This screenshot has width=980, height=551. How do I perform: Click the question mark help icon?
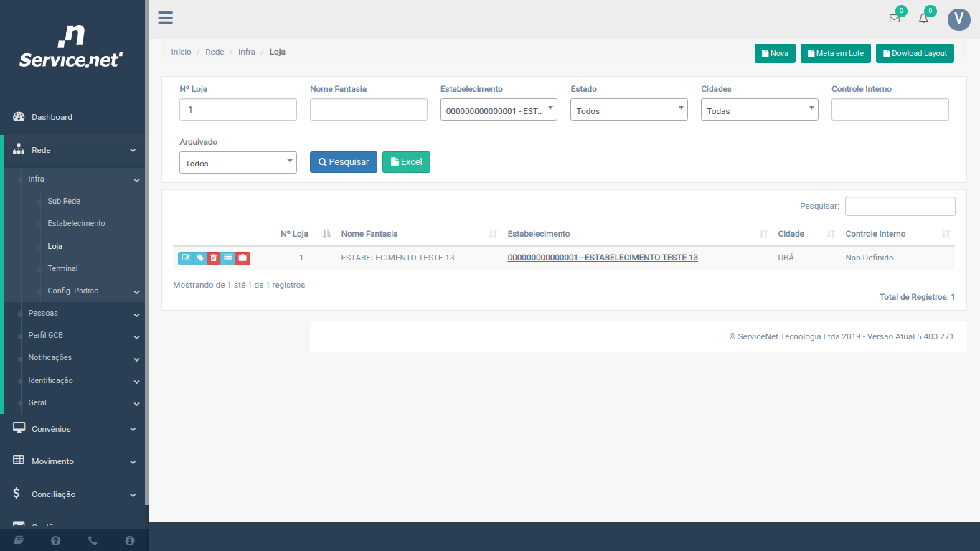point(55,540)
